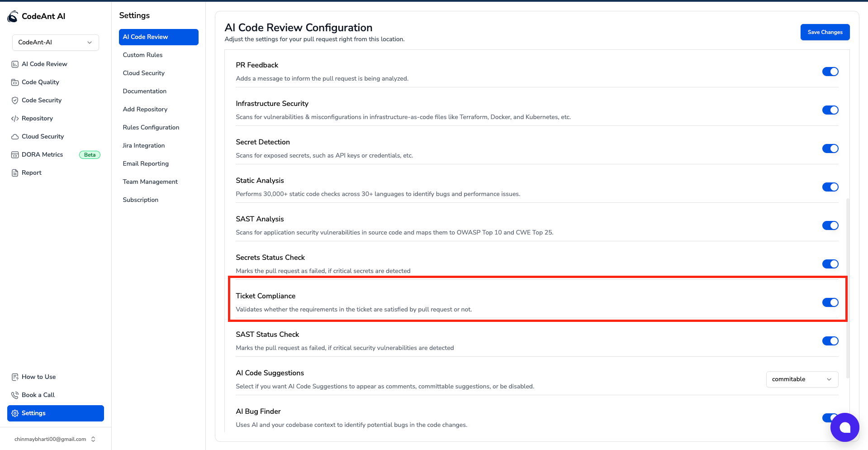Viewport: 868px width, 450px height.
Task: Click the Book a Call phone icon
Action: (x=15, y=395)
